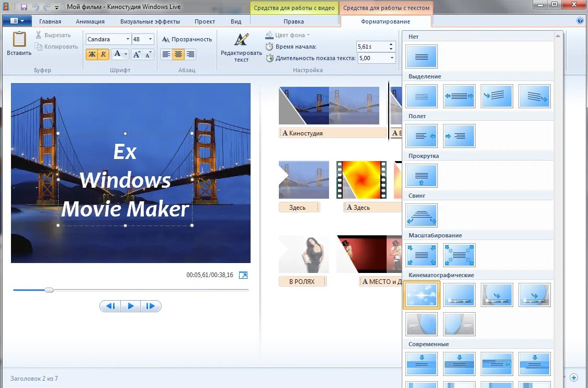Image resolution: width=588 pixels, height=388 pixels.
Task: Apply the third Выделение effect
Action: click(x=497, y=96)
